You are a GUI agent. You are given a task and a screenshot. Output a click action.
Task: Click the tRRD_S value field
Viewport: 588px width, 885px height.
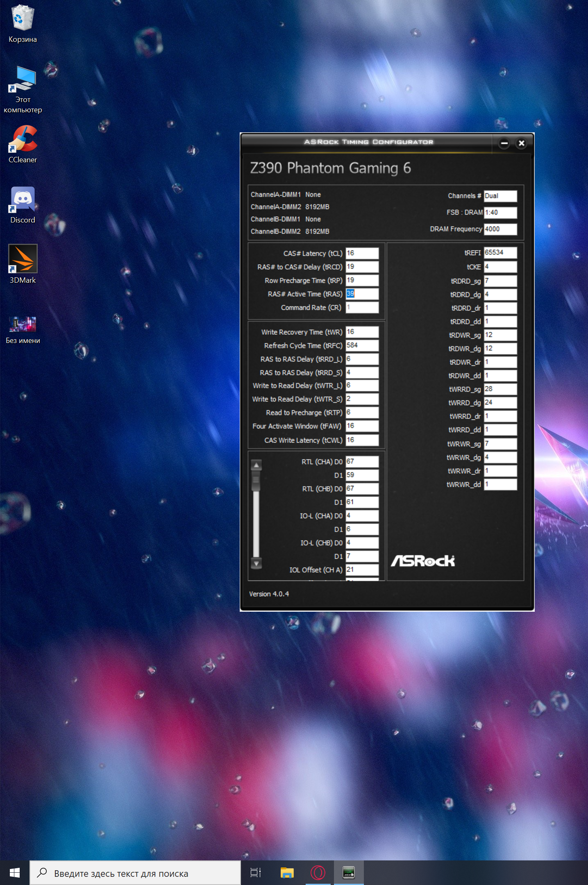click(362, 372)
